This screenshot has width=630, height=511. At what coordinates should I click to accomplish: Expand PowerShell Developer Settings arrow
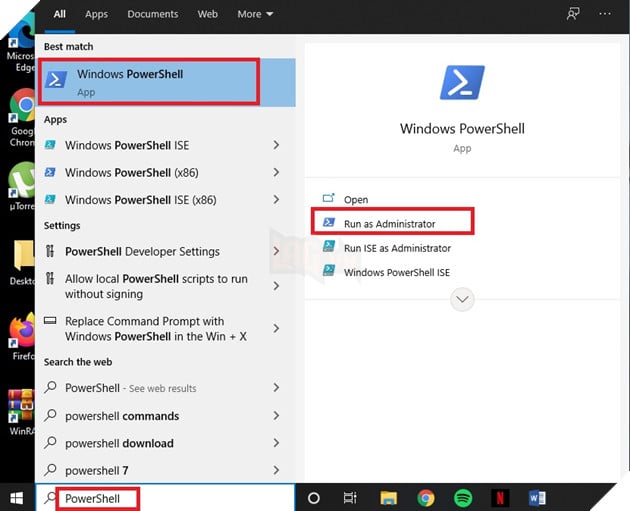coord(276,251)
